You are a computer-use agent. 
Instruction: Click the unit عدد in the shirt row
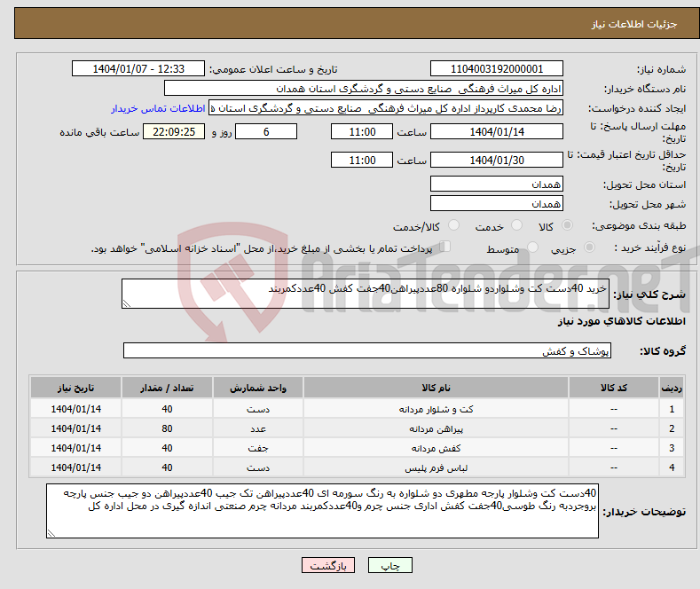point(258,428)
